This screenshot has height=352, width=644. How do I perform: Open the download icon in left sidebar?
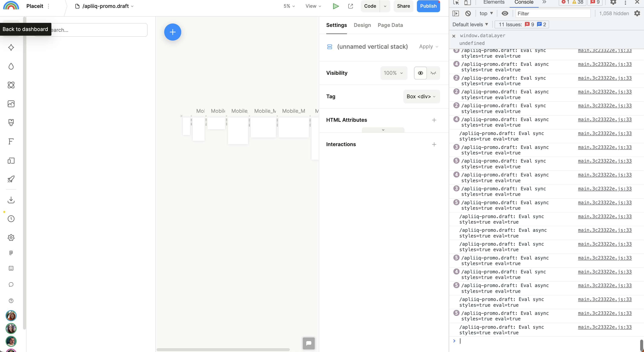coord(11,200)
